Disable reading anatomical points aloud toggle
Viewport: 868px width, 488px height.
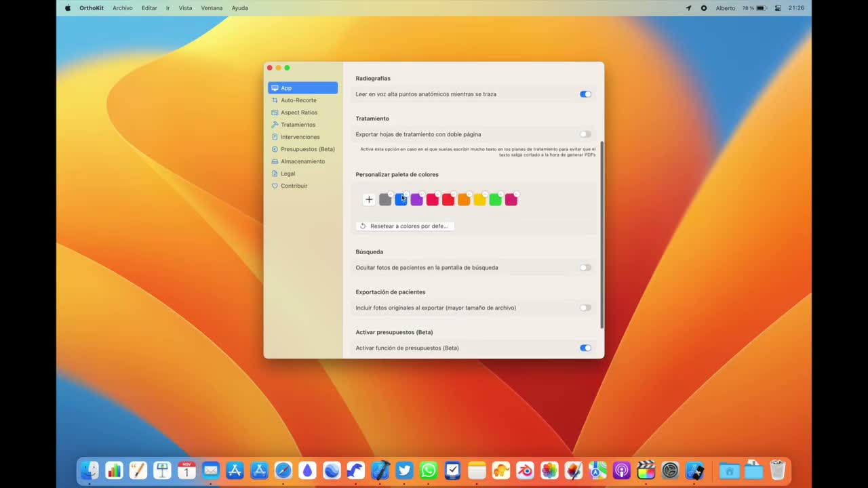pos(585,94)
